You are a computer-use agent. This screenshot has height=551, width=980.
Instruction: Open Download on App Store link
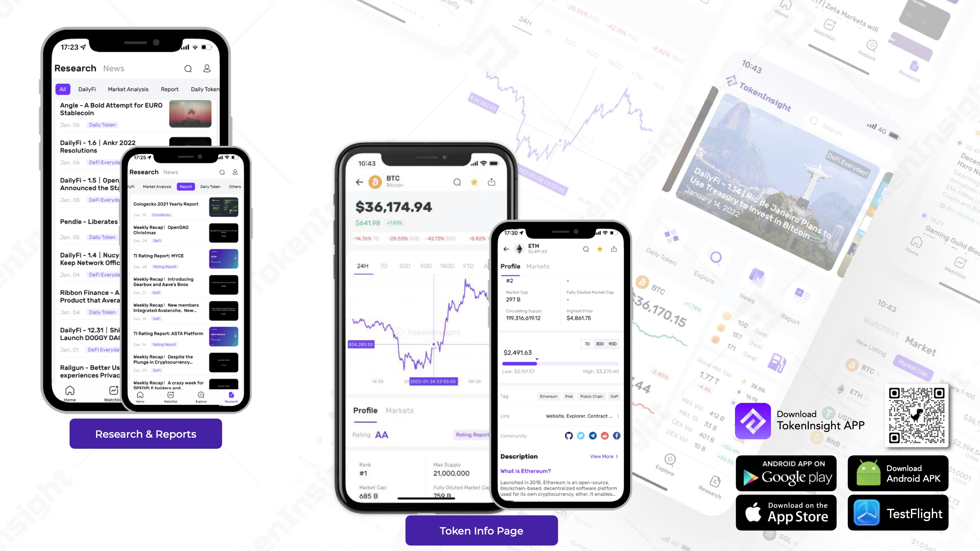786,512
